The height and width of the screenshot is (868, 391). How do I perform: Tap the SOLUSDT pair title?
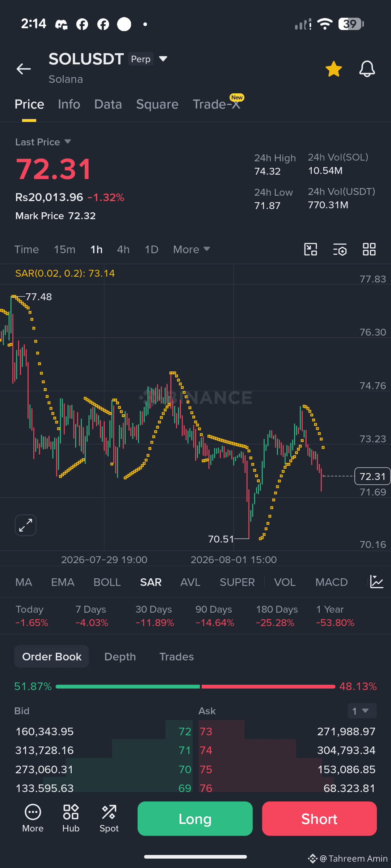[x=86, y=59]
